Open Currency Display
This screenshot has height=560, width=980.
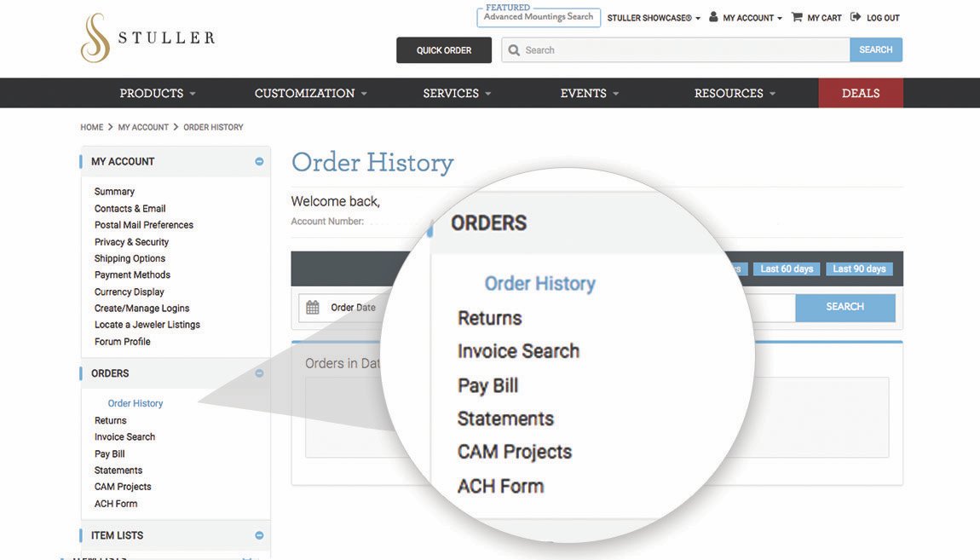pyautogui.click(x=130, y=292)
